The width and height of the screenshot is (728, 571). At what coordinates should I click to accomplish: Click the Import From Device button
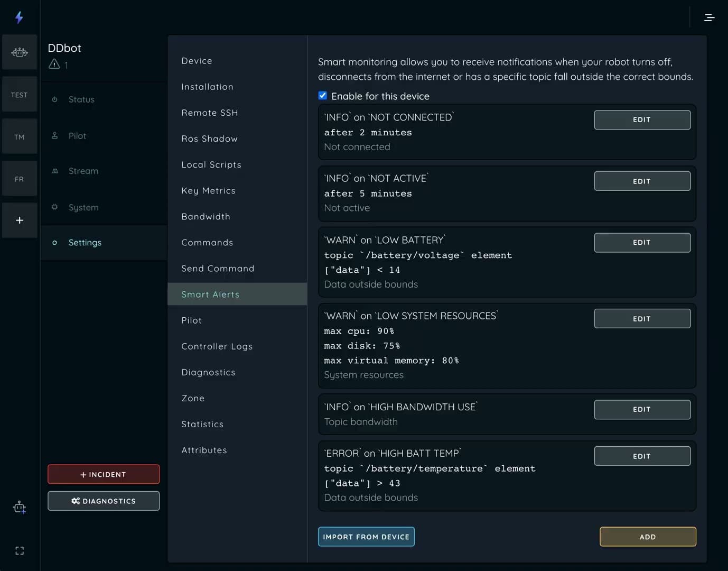366,537
